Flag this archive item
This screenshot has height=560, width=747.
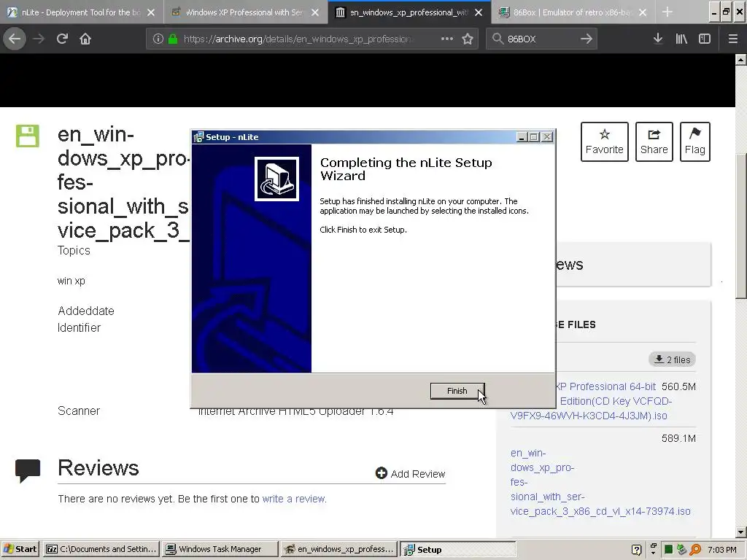click(x=695, y=142)
